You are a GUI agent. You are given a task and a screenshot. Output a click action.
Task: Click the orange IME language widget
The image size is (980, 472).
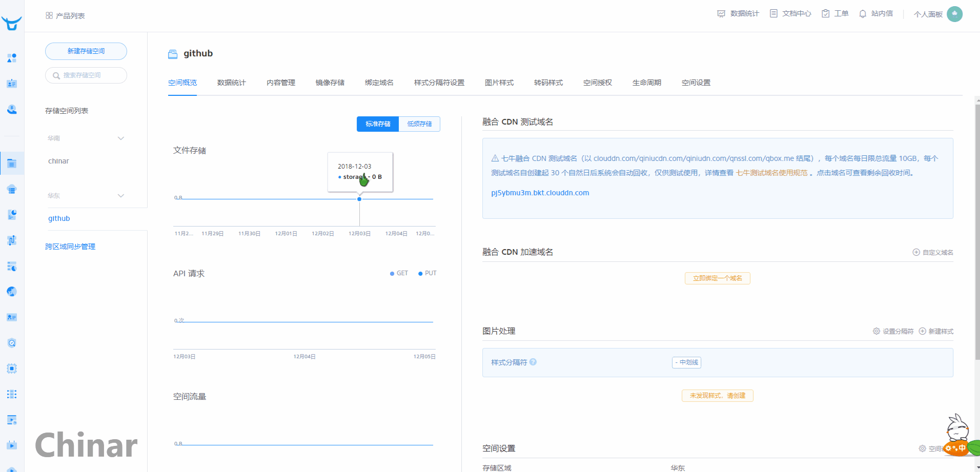point(956,448)
